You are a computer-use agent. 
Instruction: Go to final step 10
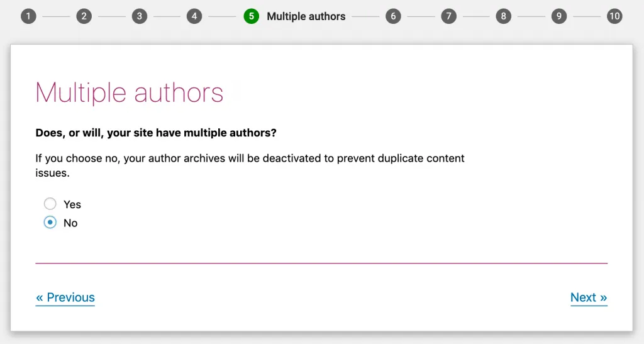(614, 16)
